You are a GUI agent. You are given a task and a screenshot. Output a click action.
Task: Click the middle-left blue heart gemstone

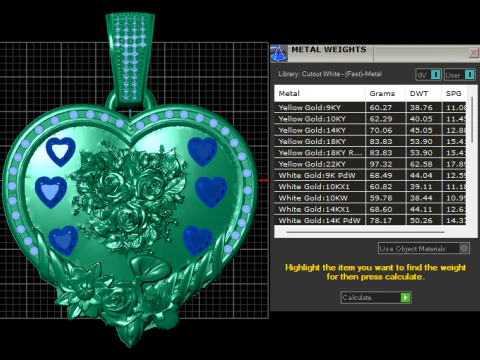51,192
